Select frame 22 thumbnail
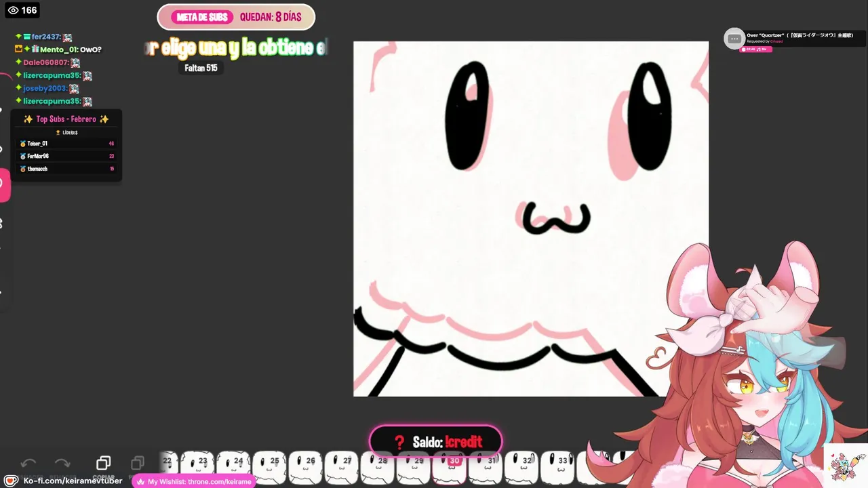This screenshot has height=488, width=868. pyautogui.click(x=167, y=462)
